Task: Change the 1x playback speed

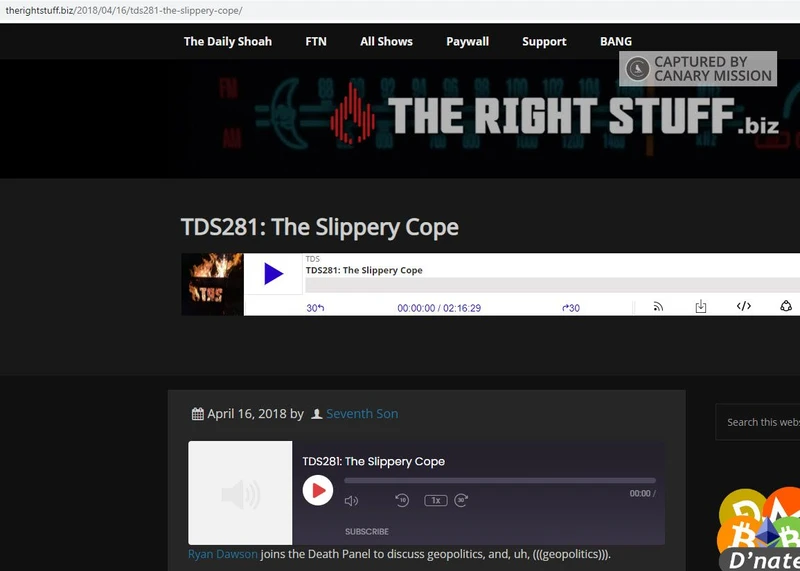Action: click(436, 501)
